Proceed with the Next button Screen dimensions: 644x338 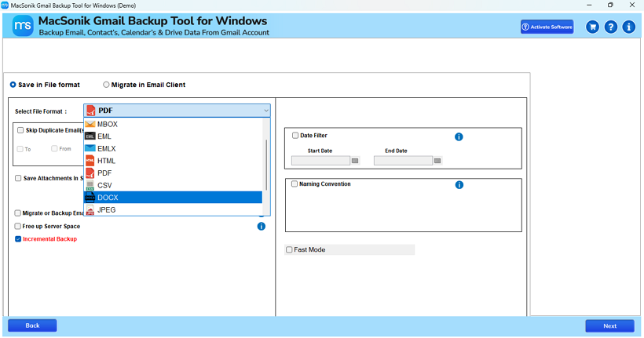[x=610, y=325]
